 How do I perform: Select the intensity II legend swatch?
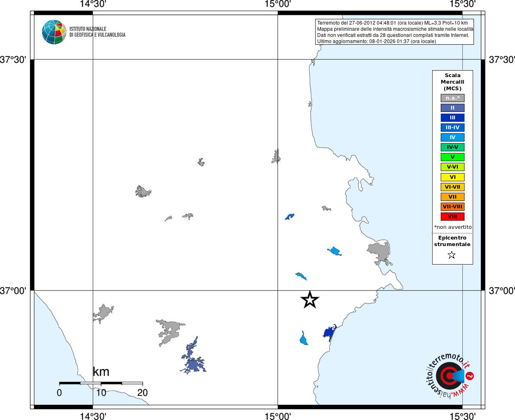pos(453,108)
